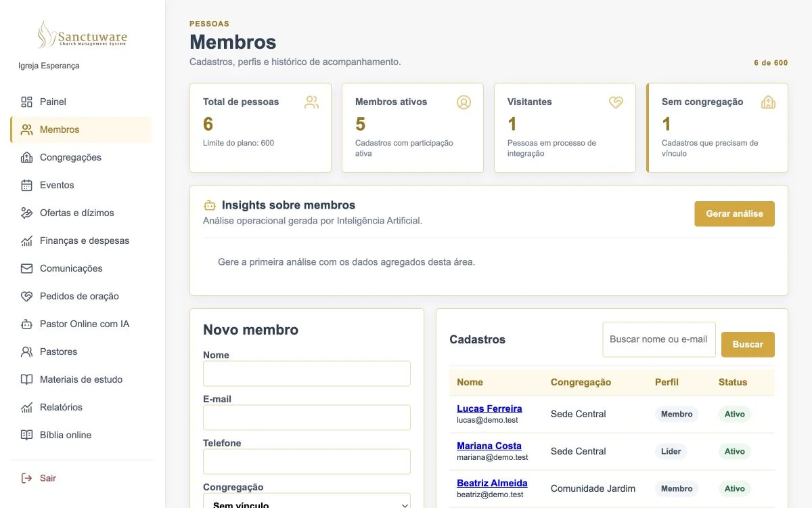Click the lucas@demo.test email text
Image resolution: width=812 pixels, height=508 pixels.
coord(487,420)
